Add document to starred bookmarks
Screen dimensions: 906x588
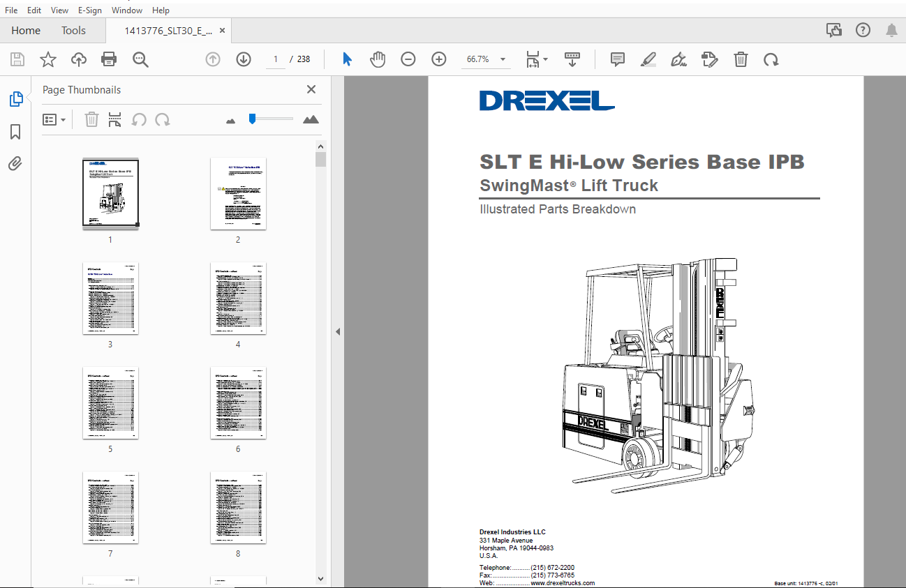pos(47,59)
